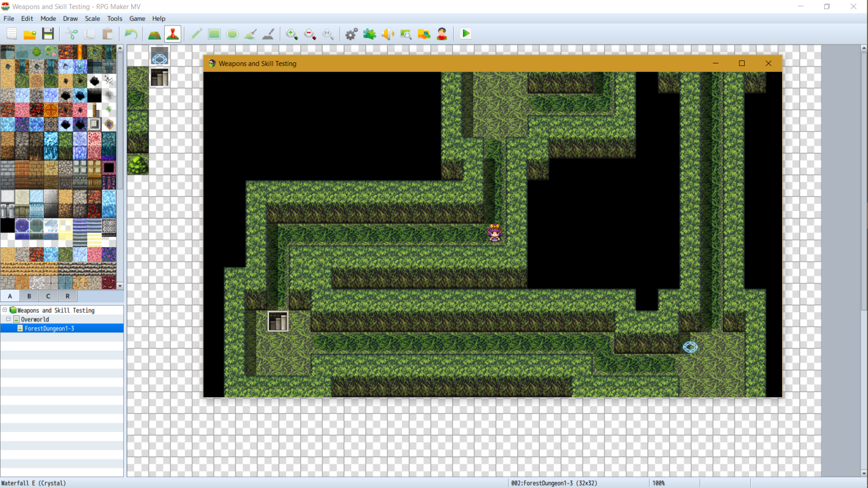Select the Ellipse drawing tool
The image size is (868, 488).
point(232,34)
